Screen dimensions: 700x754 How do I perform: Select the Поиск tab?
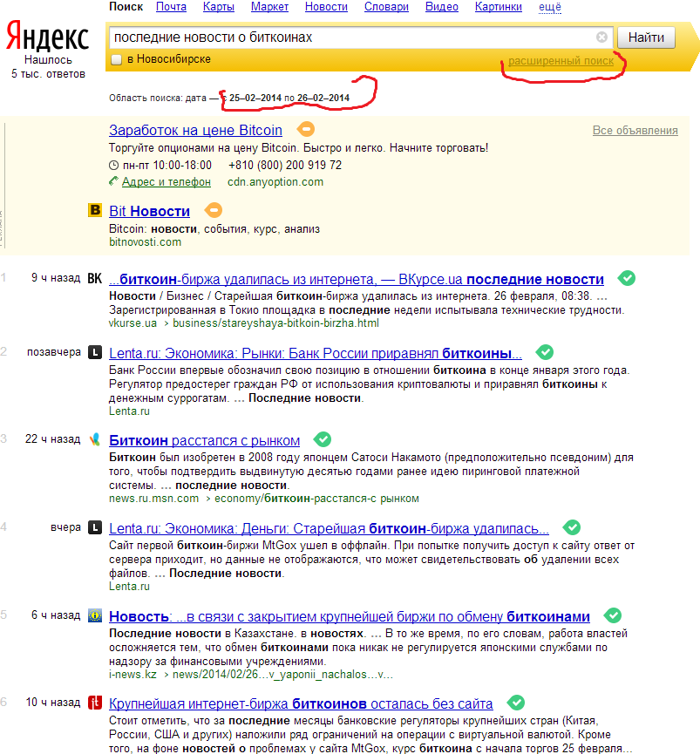(126, 7)
